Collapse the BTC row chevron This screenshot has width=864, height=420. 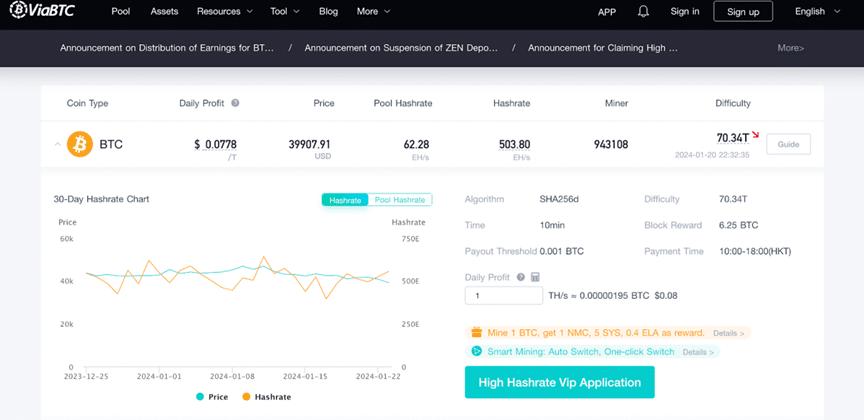(x=56, y=145)
